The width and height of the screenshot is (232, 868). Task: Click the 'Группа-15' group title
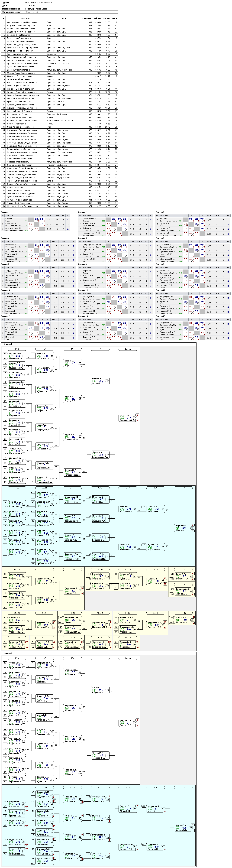coord(161,316)
